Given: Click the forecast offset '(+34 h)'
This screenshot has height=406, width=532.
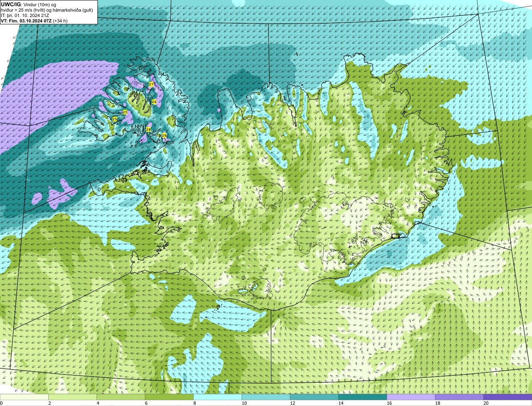Looking at the screenshot, I should [x=60, y=21].
